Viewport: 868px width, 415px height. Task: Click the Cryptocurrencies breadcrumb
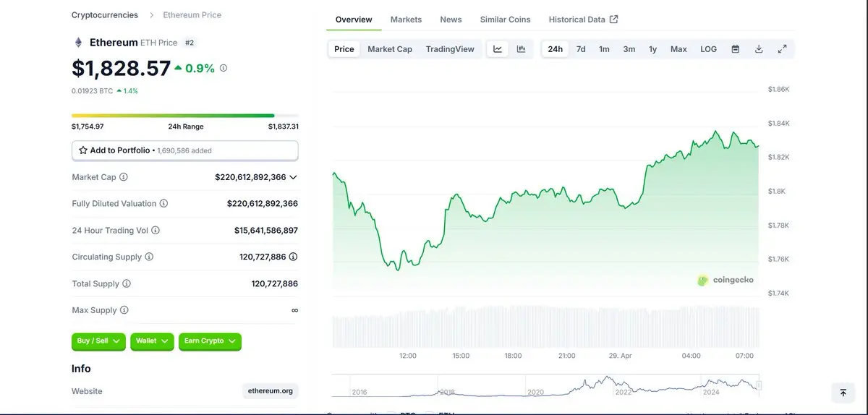coord(106,14)
